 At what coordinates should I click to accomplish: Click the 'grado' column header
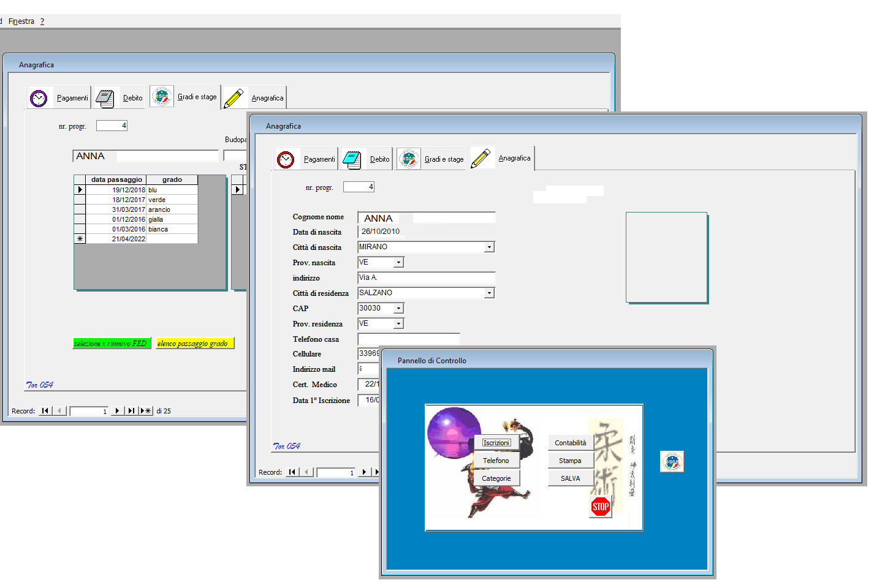[172, 179]
